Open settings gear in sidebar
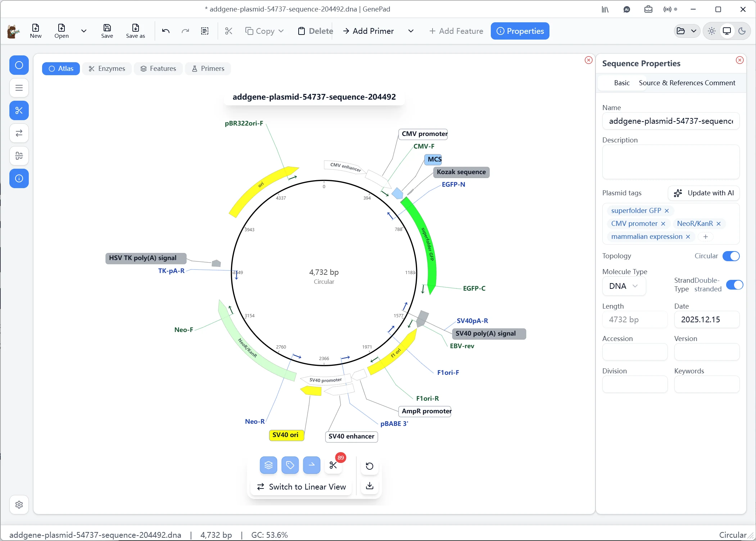Screen dimensions: 756x541 [19, 505]
